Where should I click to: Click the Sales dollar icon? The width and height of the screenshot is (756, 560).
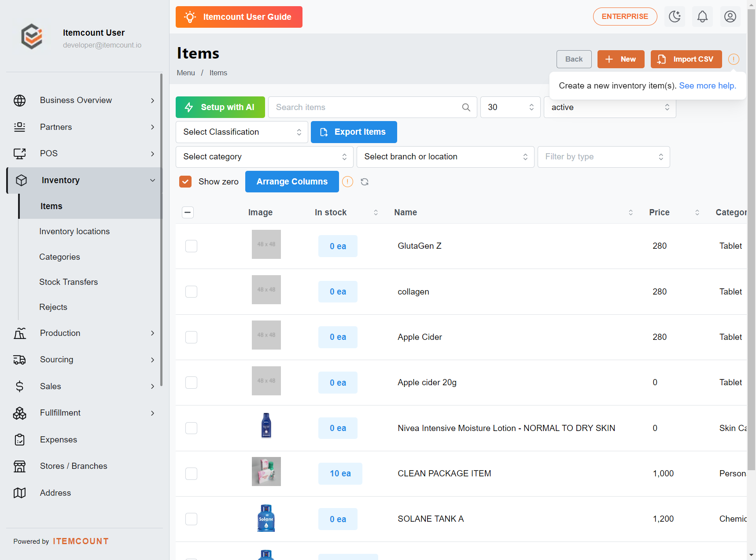pyautogui.click(x=19, y=387)
